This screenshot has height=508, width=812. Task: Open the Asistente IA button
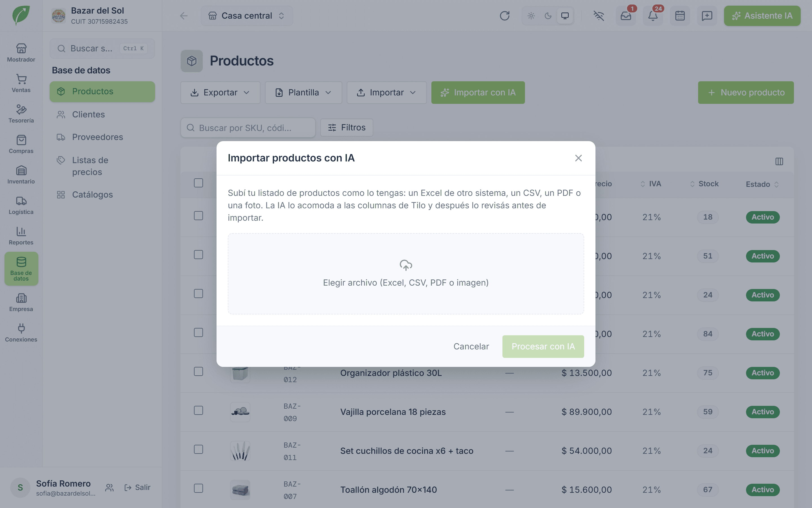(x=762, y=16)
